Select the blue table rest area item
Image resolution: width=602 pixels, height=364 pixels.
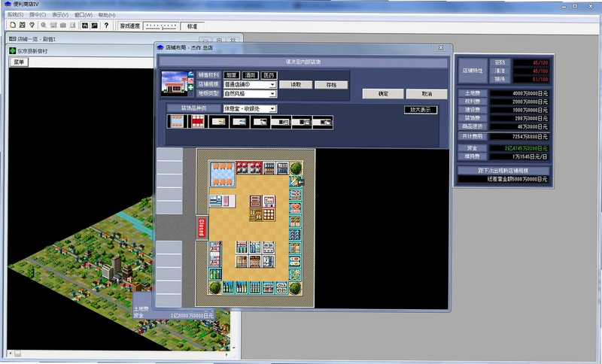click(177, 122)
